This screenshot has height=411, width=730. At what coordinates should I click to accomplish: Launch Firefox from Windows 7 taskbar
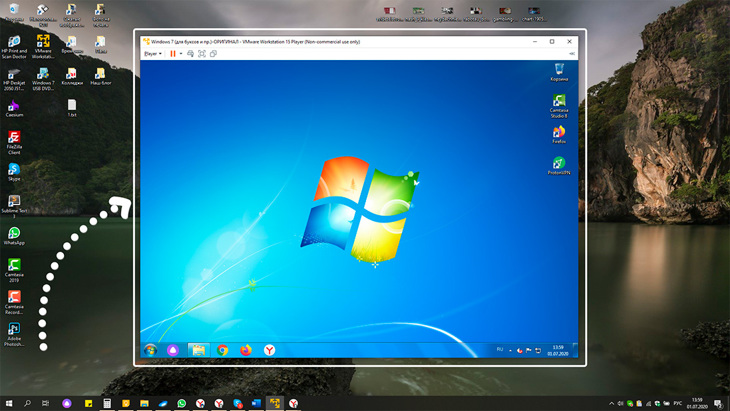(246, 350)
